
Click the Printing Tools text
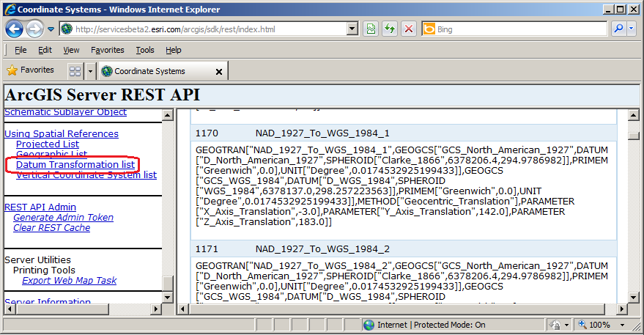44,270
